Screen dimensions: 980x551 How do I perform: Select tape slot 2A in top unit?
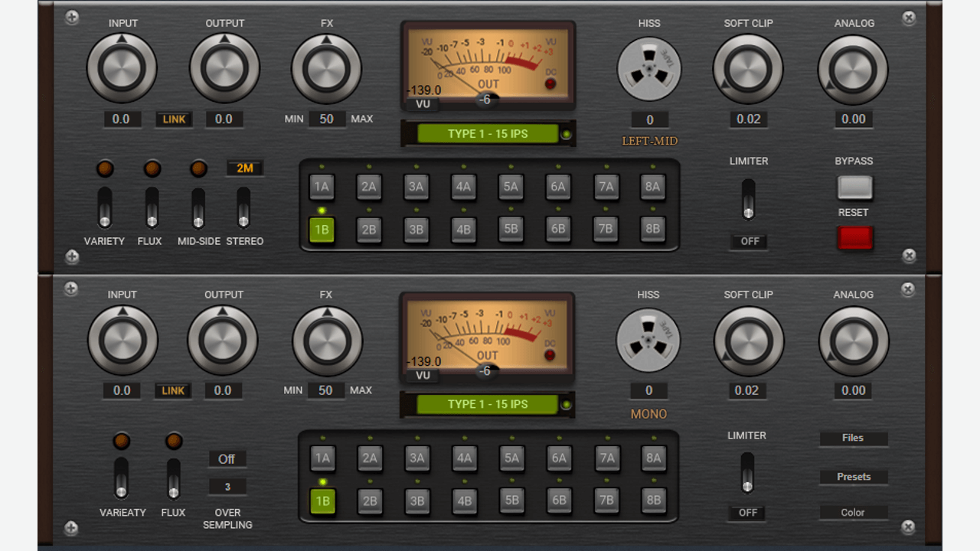click(369, 186)
